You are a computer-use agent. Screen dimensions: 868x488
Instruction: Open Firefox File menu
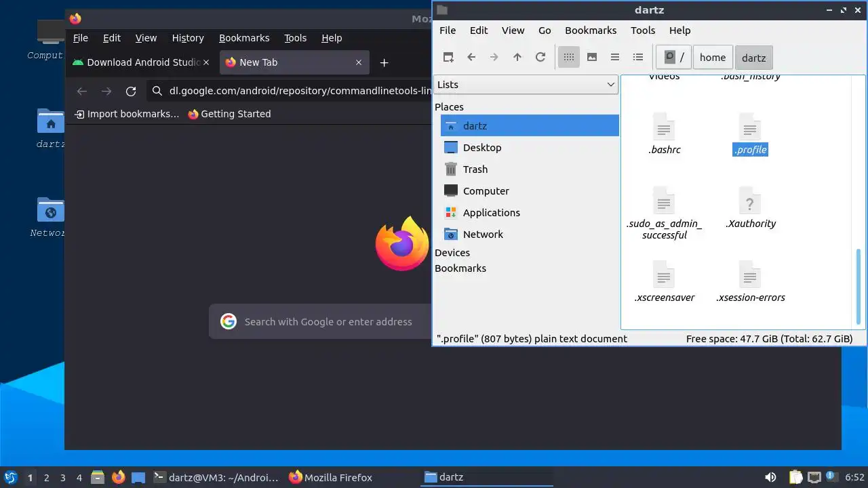[81, 38]
